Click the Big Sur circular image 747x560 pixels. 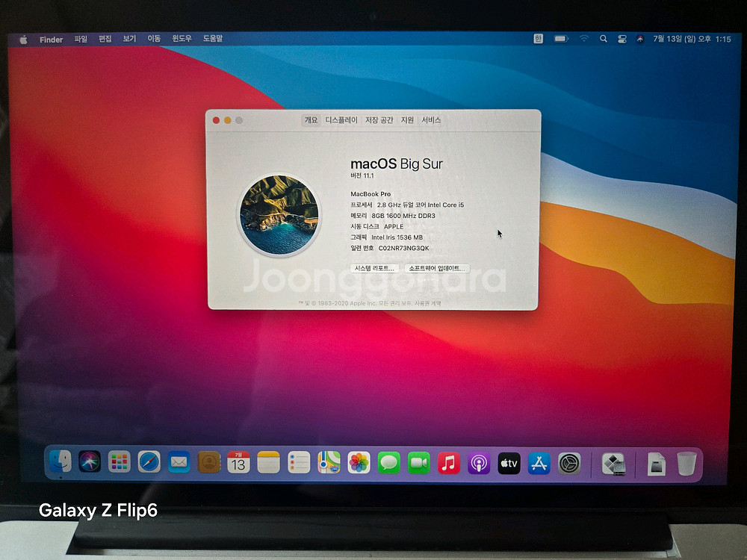pyautogui.click(x=279, y=214)
